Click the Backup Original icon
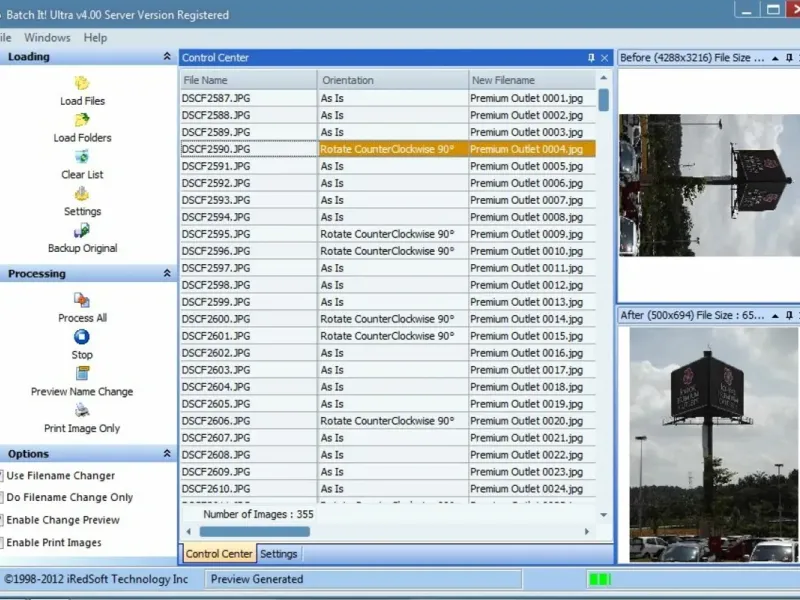The image size is (800, 600). pyautogui.click(x=82, y=231)
